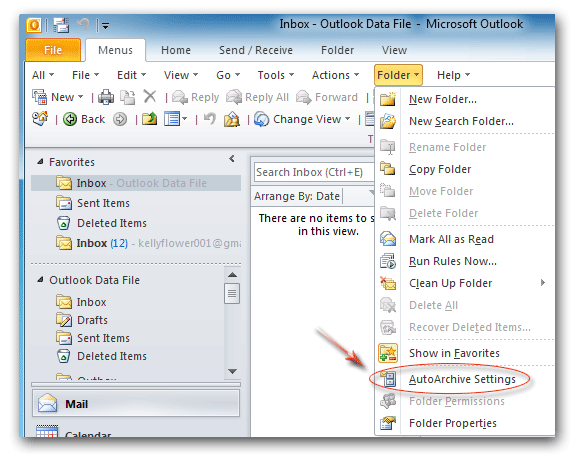Click the folder list scrollbar down arrow
This screenshot has width=574, height=460.
[x=232, y=371]
